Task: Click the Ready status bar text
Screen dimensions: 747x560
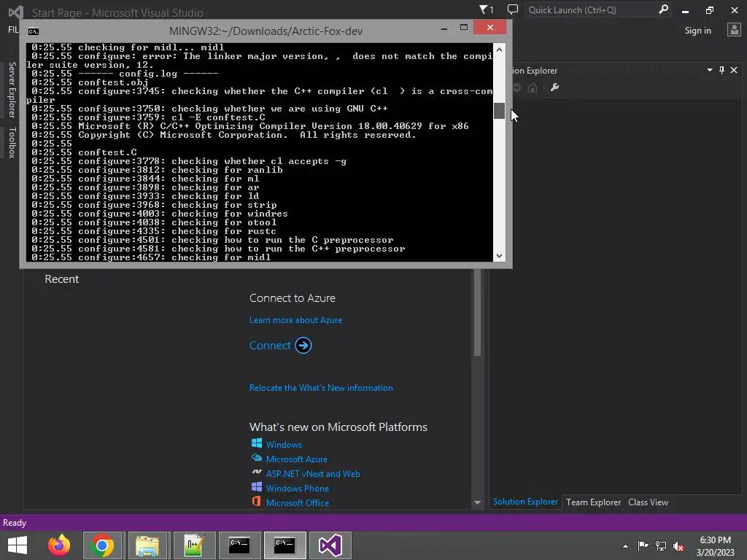Action: 15,522
